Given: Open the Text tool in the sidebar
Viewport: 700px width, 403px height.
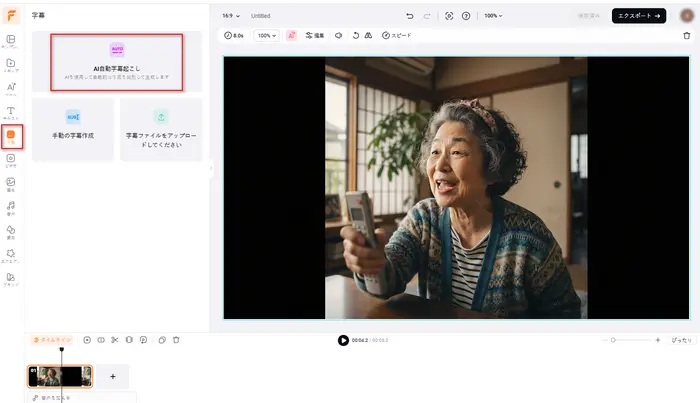Looking at the screenshot, I should tap(11, 113).
